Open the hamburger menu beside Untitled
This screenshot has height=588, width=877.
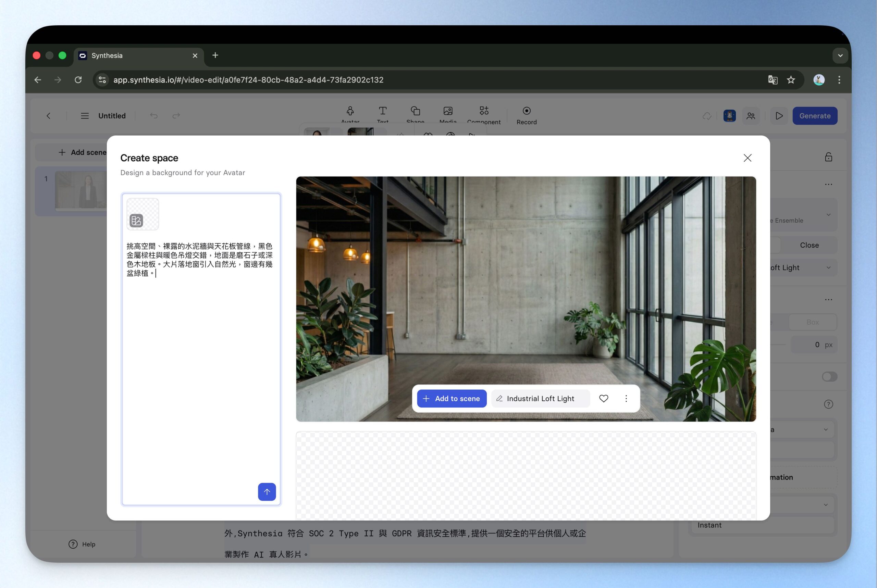85,116
